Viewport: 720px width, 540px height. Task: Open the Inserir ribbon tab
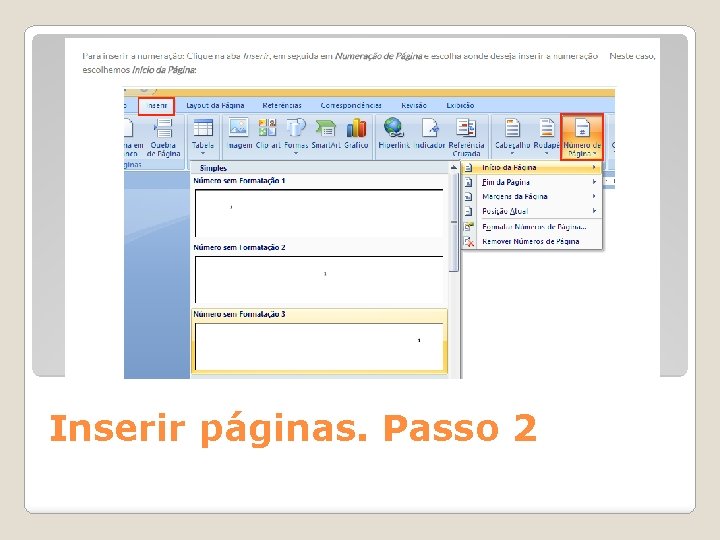click(x=156, y=106)
